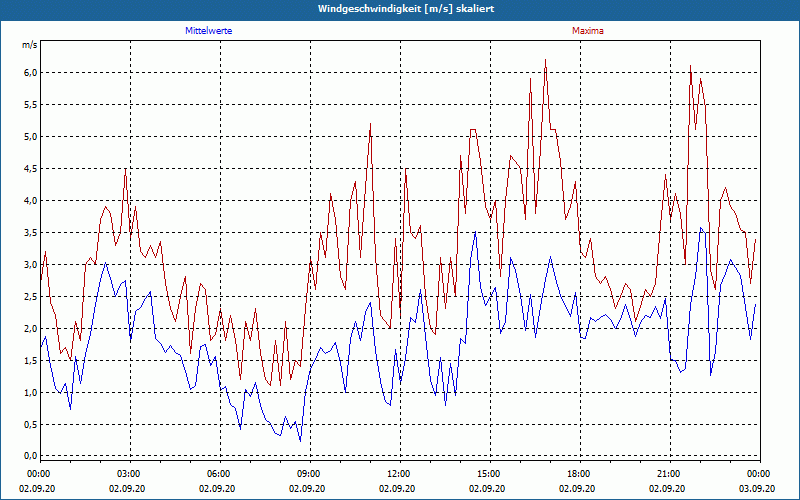Click the 'm/s' unit label on y-axis
The width and height of the screenshot is (800, 500).
click(x=30, y=45)
